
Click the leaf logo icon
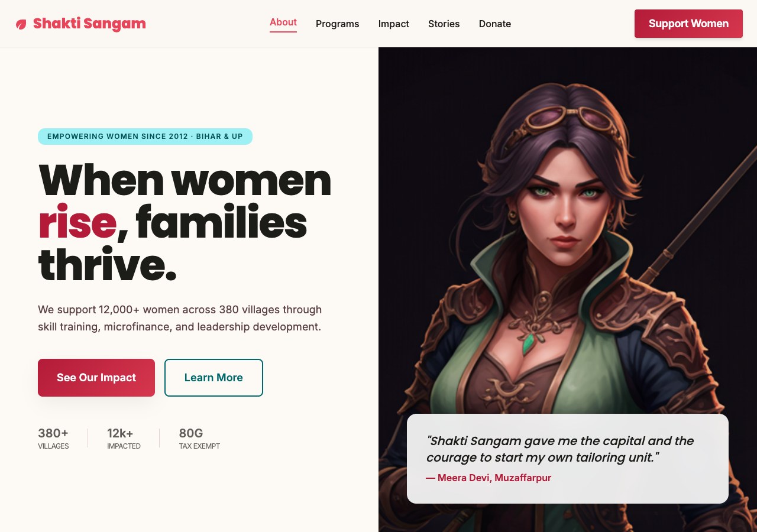pyautogui.click(x=21, y=24)
